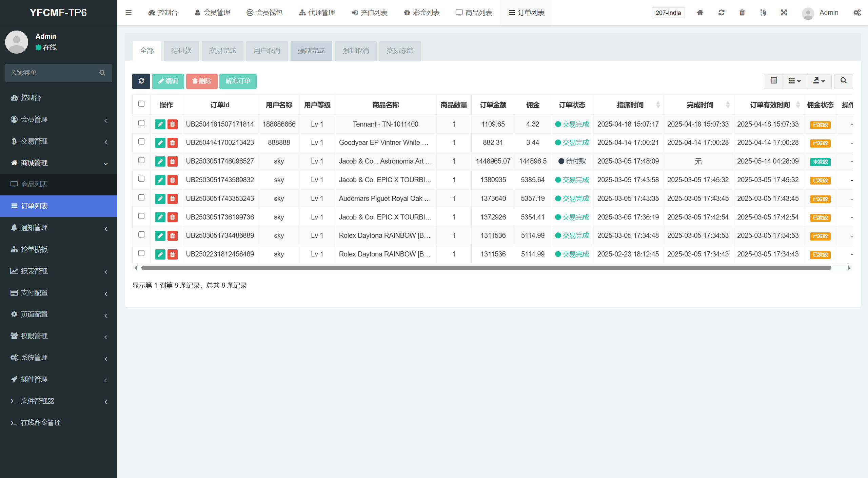Image resolution: width=868 pixels, height=478 pixels.
Task: Check the select-all checkbox in table header
Action: 141,104
